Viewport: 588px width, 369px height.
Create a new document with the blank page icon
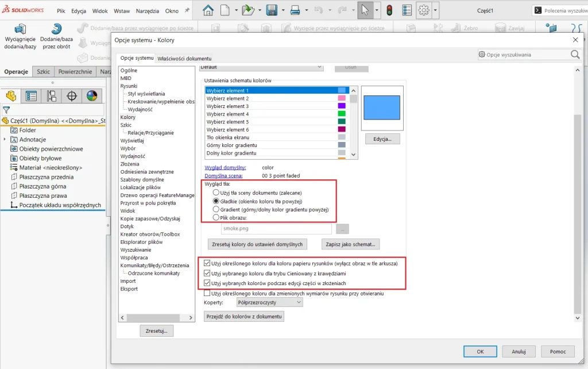pyautogui.click(x=225, y=10)
